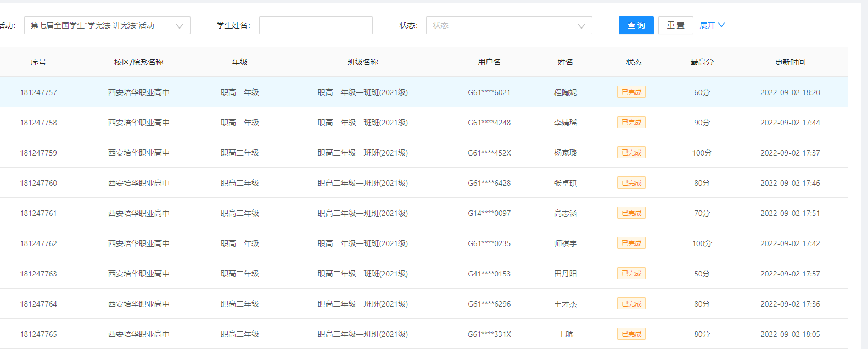Screen dimensions: 868x349
Task: Open the 状态 status dropdown
Action: click(x=508, y=26)
